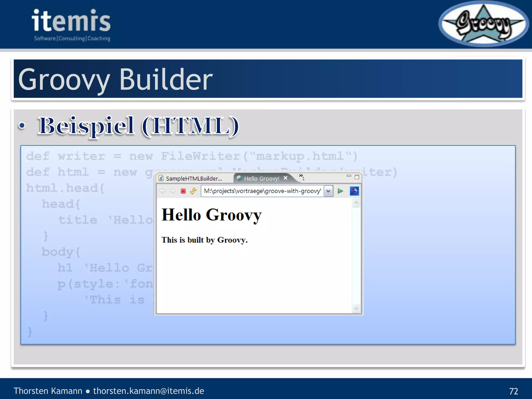Click the Eclipse browser icon at toolbar right
532x399 pixels.
pyautogui.click(x=354, y=191)
